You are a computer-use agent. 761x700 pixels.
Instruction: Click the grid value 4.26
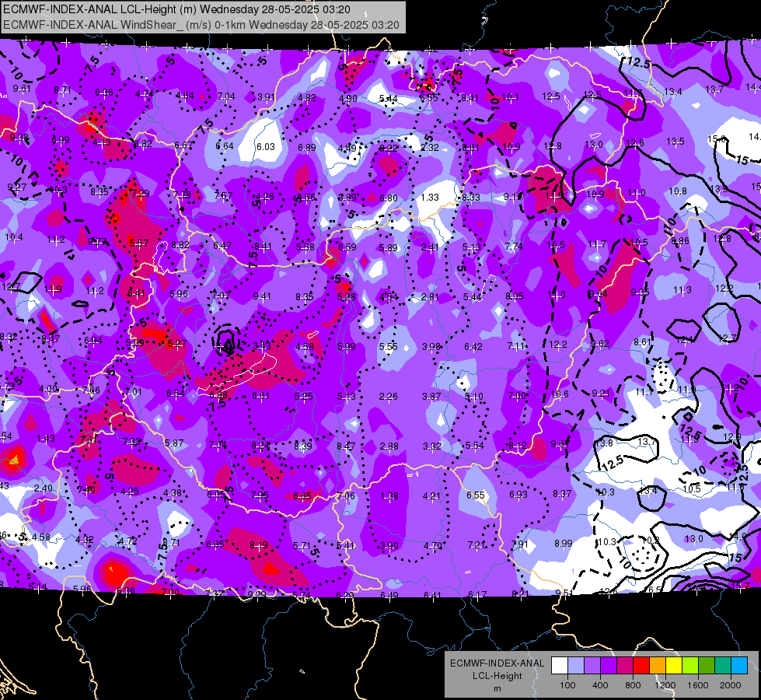(x=266, y=197)
